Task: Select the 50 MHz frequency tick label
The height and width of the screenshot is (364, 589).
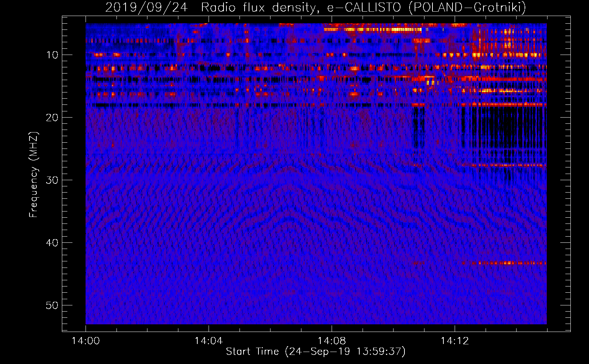Action: 52,305
